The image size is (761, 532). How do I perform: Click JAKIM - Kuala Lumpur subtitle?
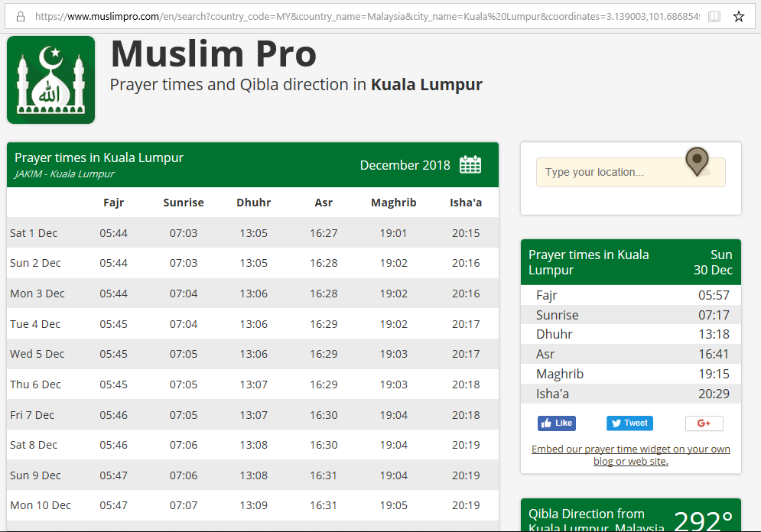(x=64, y=174)
